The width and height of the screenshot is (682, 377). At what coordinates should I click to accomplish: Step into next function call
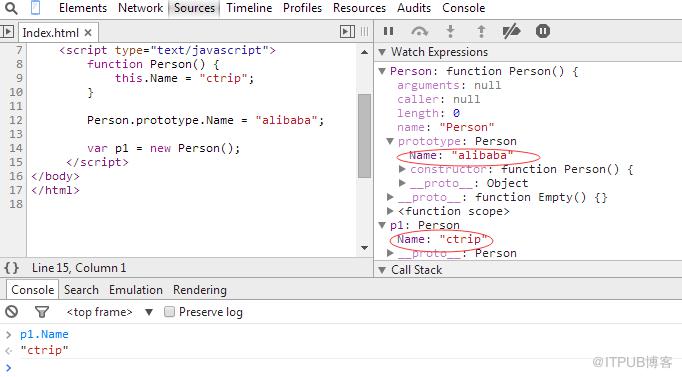click(451, 31)
